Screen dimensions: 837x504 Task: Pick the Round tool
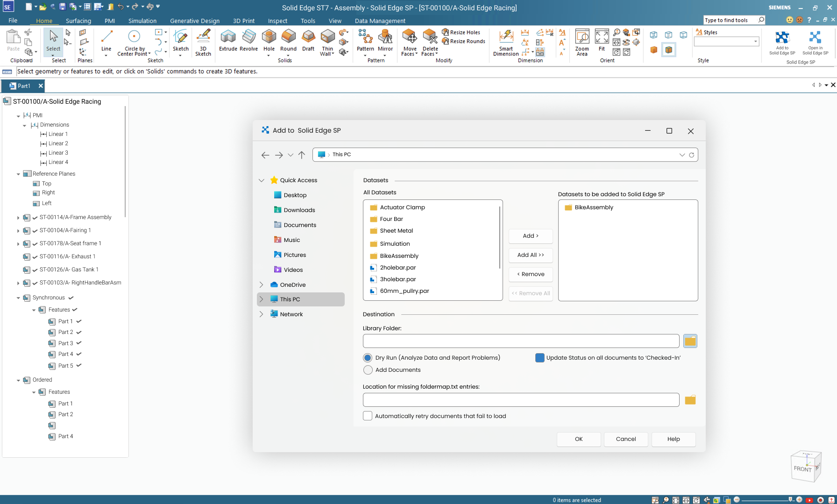coord(288,41)
